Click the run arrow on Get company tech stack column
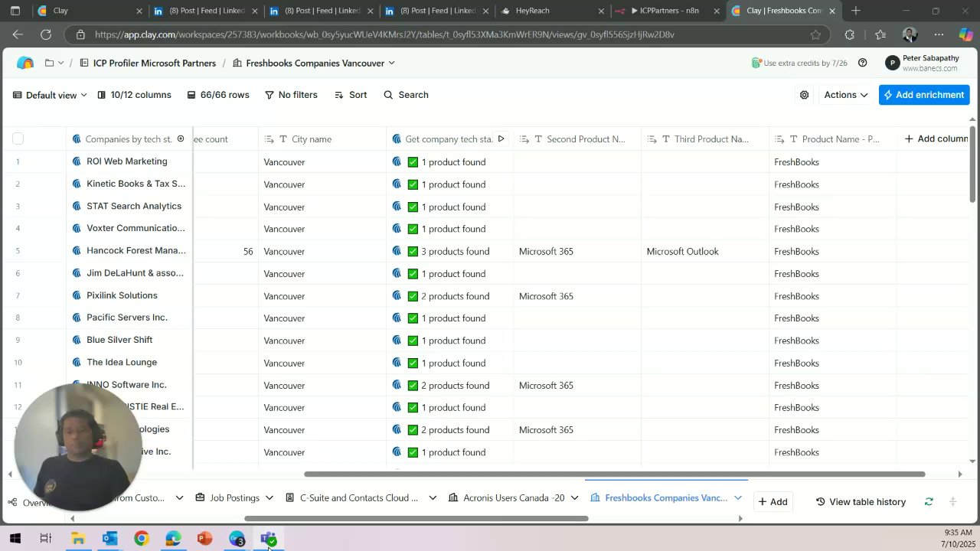Screen dimensions: 980x551 pos(501,139)
